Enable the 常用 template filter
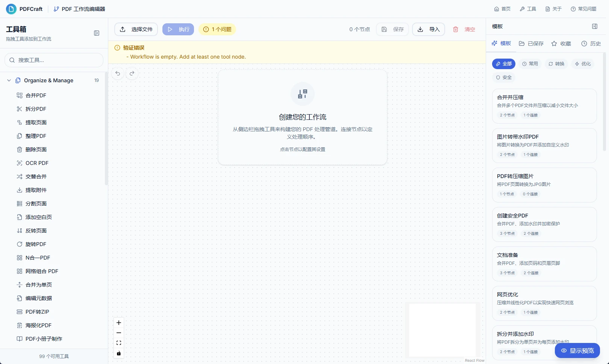The height and width of the screenshot is (364, 609). [530, 64]
